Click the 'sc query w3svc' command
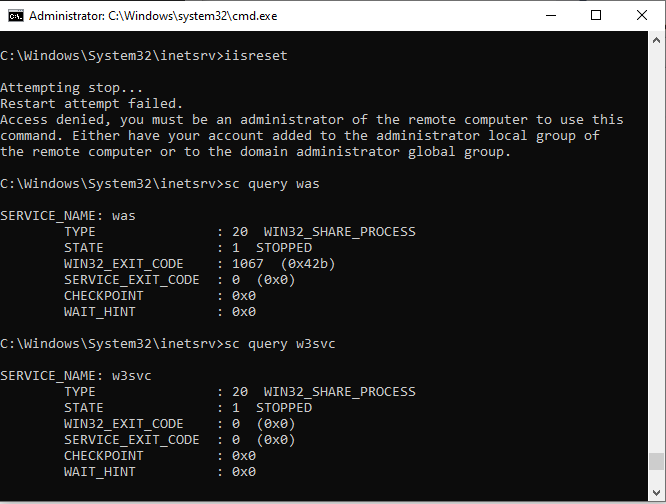Viewport: 666px width, 504px height. (280, 344)
